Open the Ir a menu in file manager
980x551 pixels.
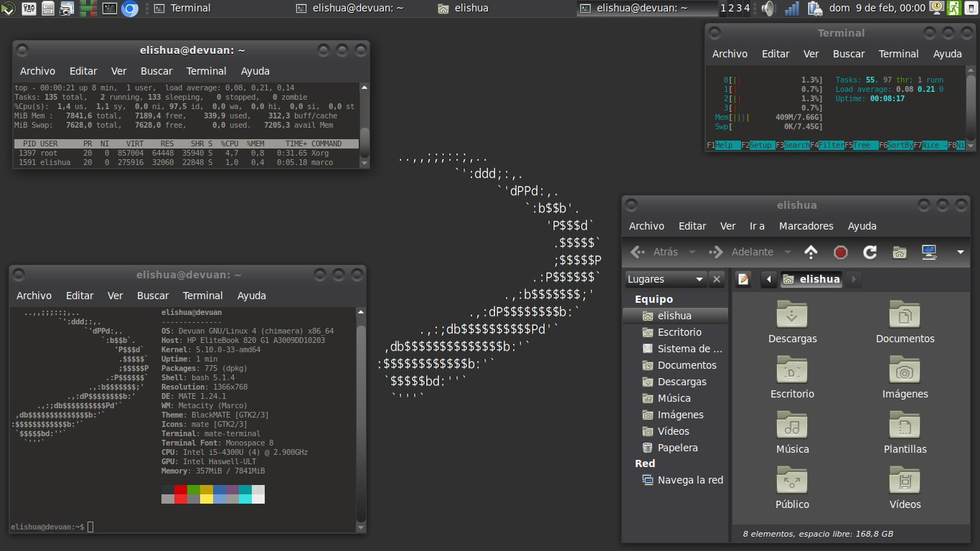click(x=757, y=226)
